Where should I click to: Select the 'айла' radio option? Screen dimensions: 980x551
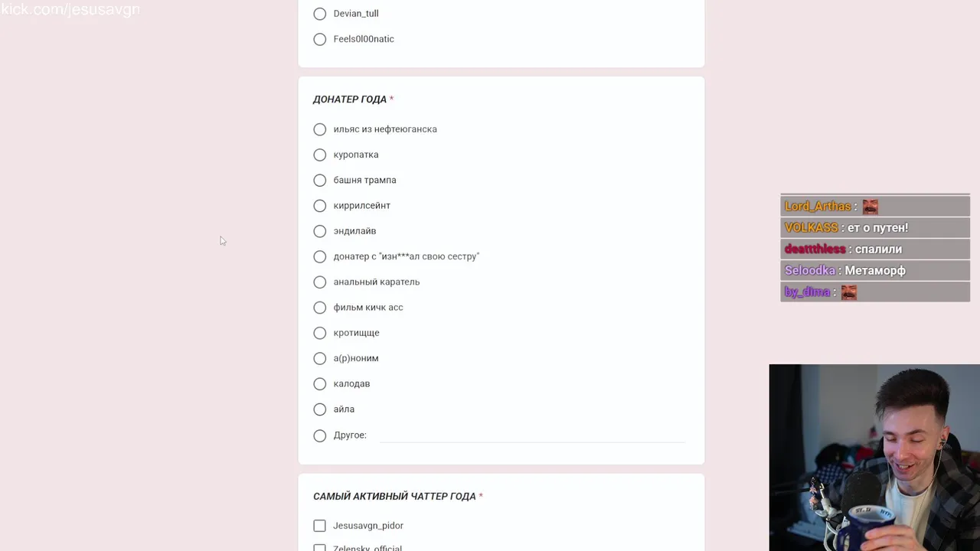click(320, 409)
